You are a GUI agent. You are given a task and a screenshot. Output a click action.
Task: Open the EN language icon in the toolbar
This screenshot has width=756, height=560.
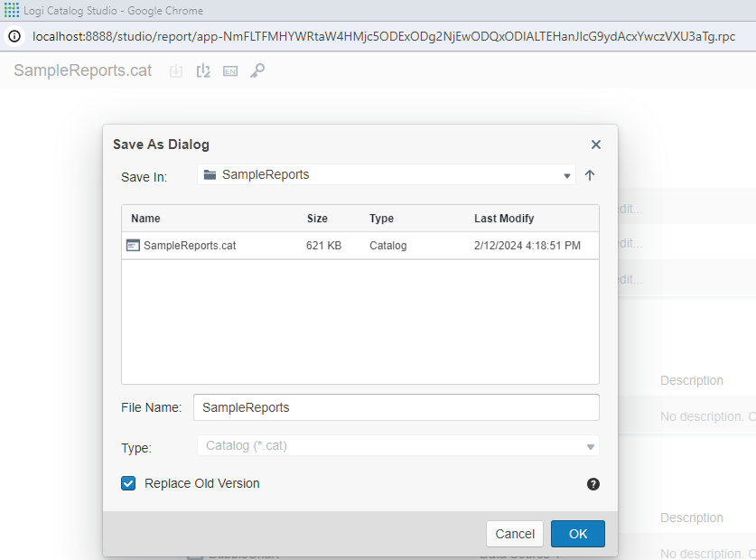tap(229, 70)
